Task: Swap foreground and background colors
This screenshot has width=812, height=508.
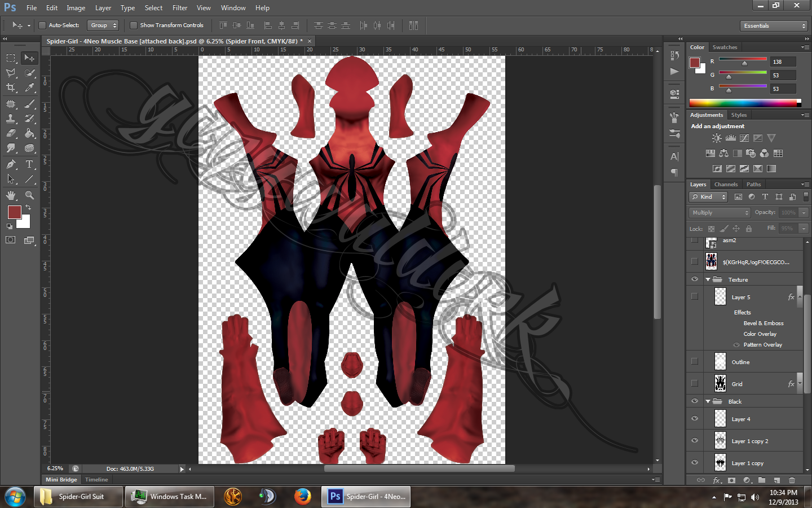Action: click(x=28, y=208)
